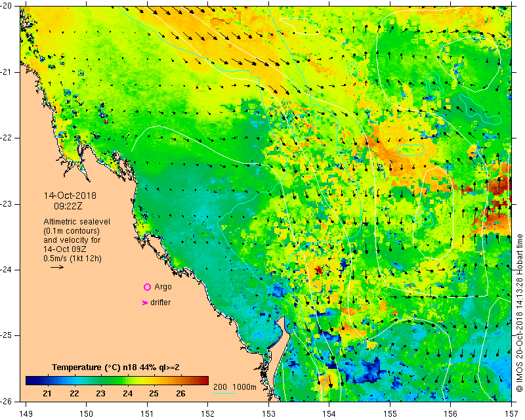Click the '(0.1m contours)' caption line

(x=72, y=231)
